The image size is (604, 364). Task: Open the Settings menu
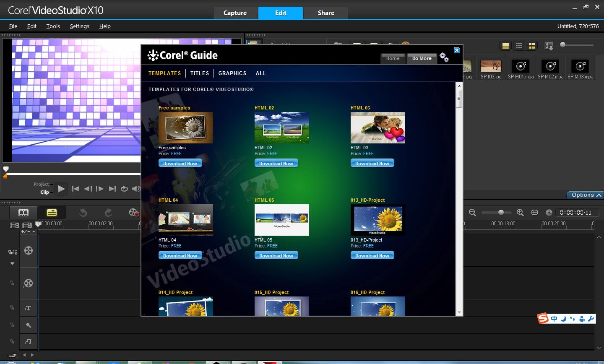pyautogui.click(x=79, y=26)
